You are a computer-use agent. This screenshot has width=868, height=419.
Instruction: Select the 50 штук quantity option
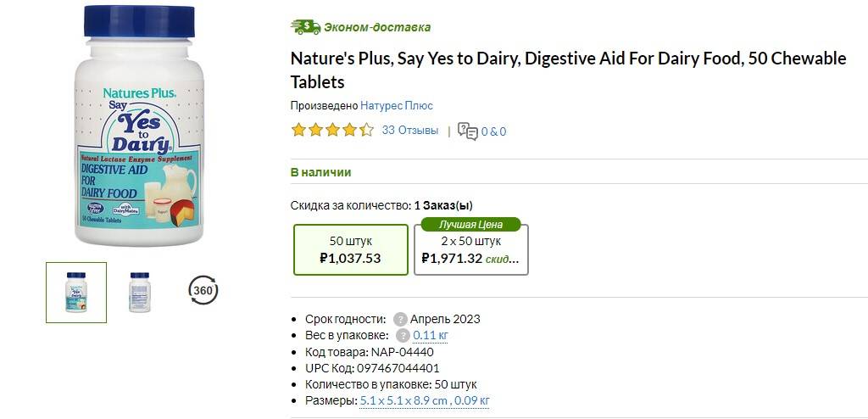coord(351,249)
